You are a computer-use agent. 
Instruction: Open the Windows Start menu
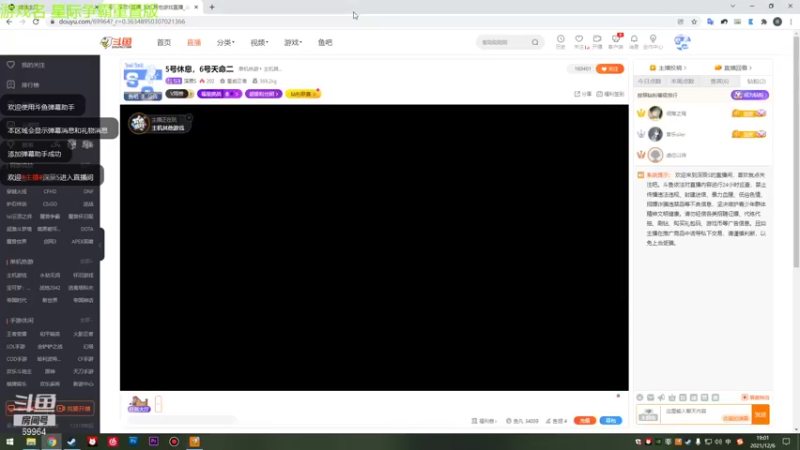pyautogui.click(x=10, y=442)
